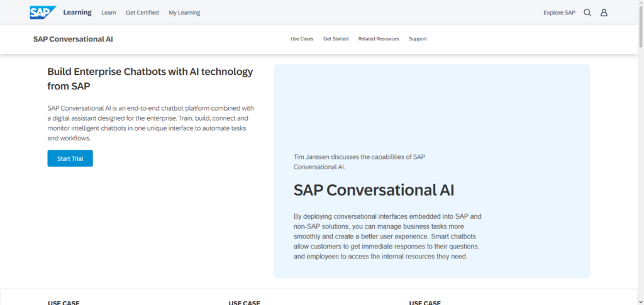Open the user profile icon
Viewport: 644px width, 305px height.
click(x=604, y=13)
